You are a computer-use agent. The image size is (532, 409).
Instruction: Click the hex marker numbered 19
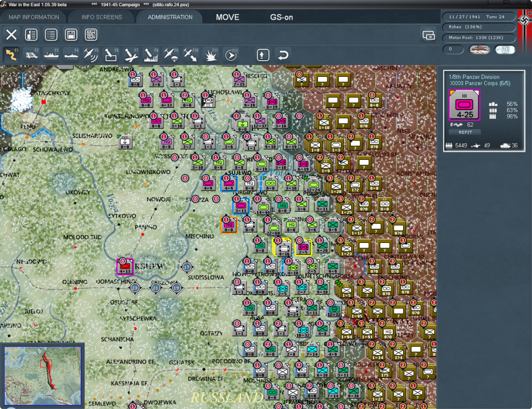click(177, 288)
